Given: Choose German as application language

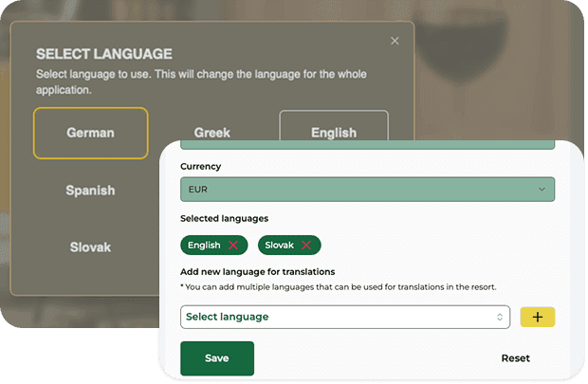Looking at the screenshot, I should [x=90, y=133].
